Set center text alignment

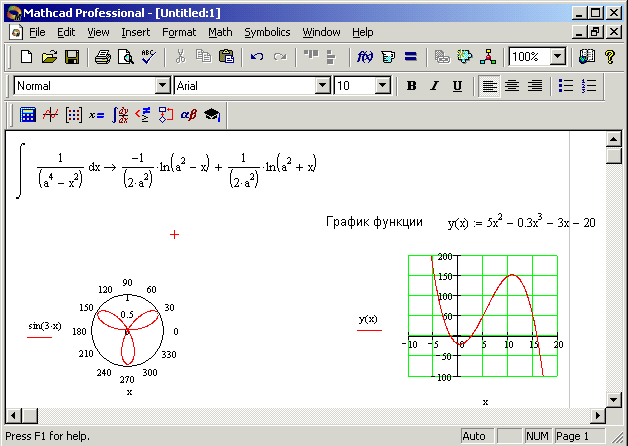click(x=512, y=86)
